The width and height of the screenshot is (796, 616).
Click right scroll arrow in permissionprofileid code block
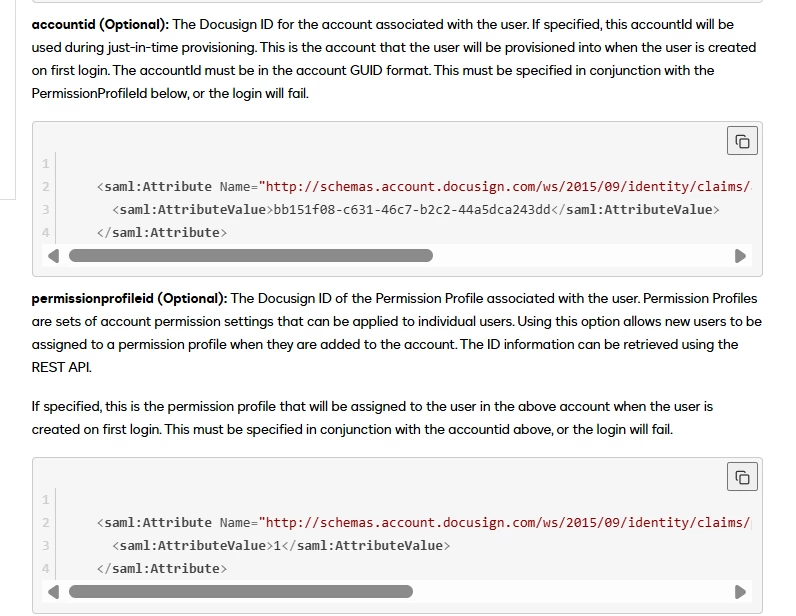click(x=740, y=592)
